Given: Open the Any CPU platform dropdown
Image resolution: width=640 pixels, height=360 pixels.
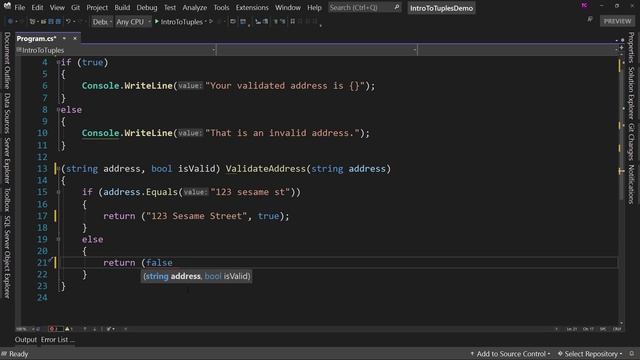Looking at the screenshot, I should (133, 22).
